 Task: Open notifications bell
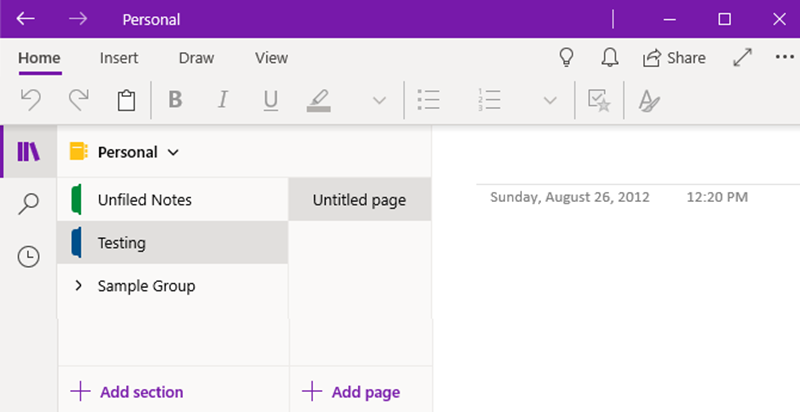pos(610,58)
